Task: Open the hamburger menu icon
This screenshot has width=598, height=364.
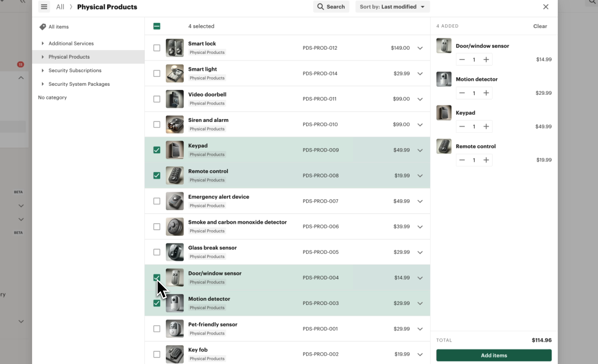Action: click(x=44, y=7)
